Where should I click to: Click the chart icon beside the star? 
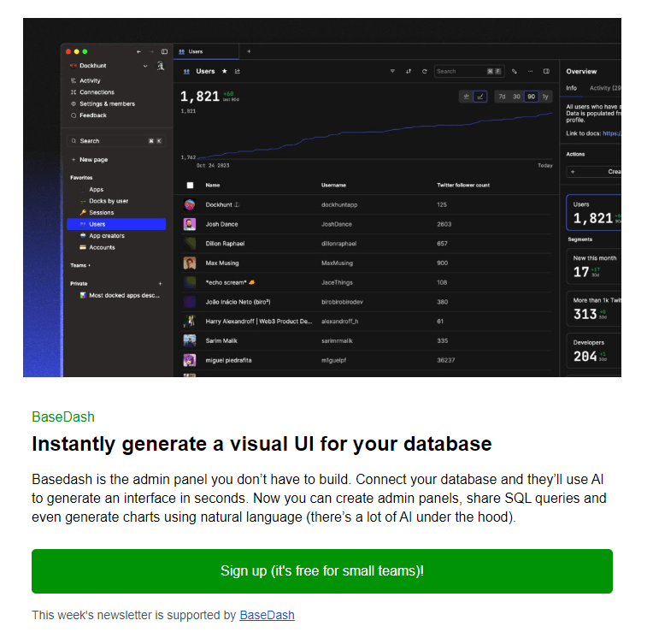point(238,71)
